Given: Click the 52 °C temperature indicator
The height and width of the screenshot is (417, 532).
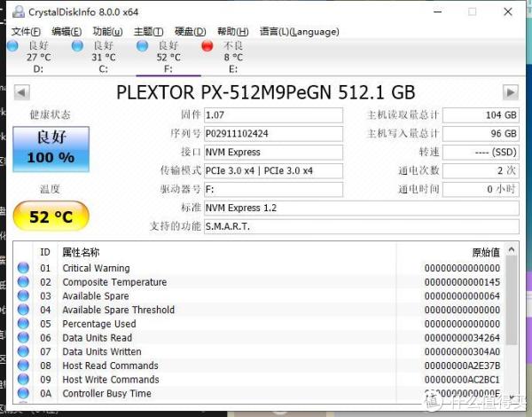Looking at the screenshot, I should coord(51,216).
